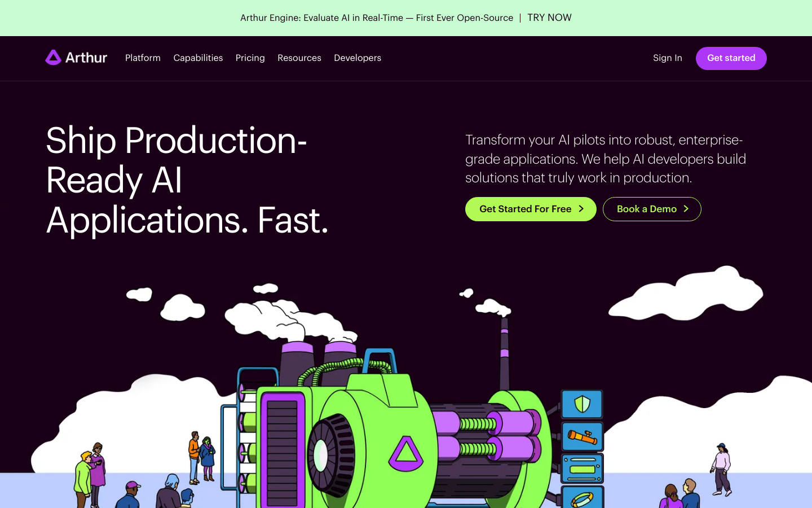
Task: Expand the Resources navigation menu
Action: (x=299, y=58)
